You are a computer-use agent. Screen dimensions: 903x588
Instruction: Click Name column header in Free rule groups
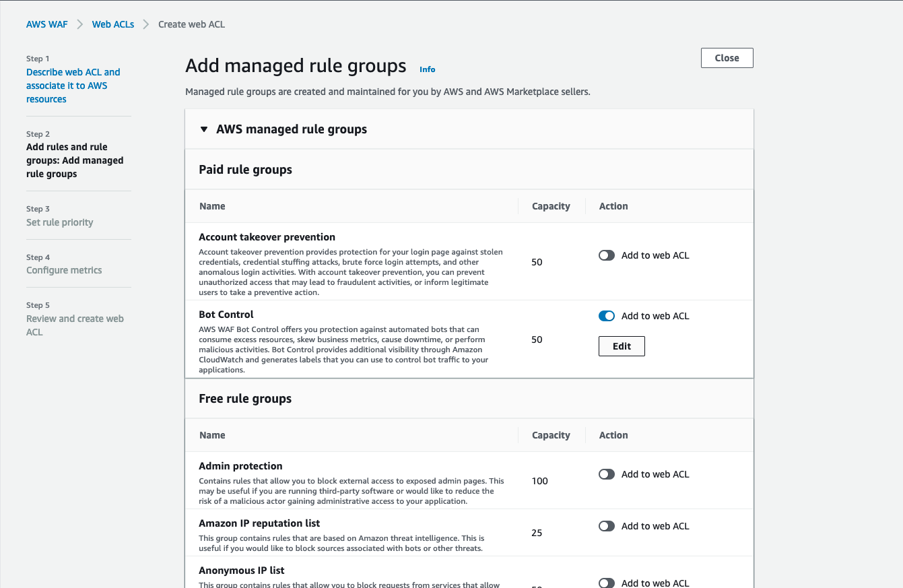click(x=212, y=435)
